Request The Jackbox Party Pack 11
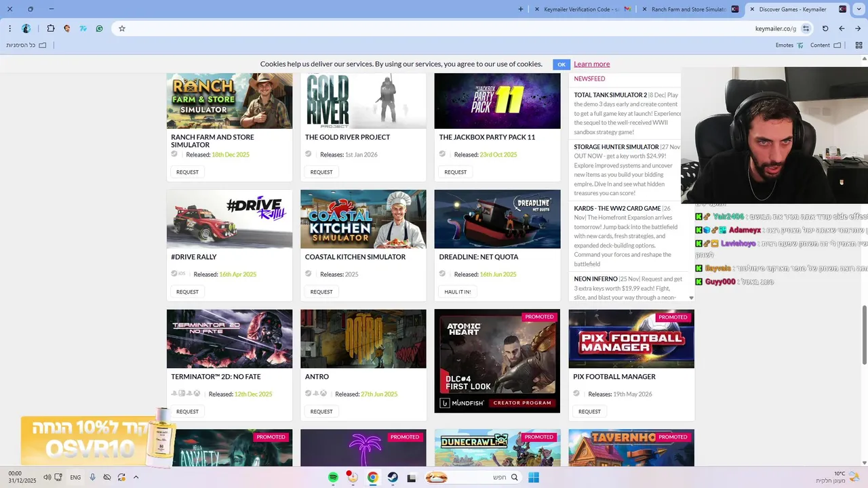 coord(456,172)
